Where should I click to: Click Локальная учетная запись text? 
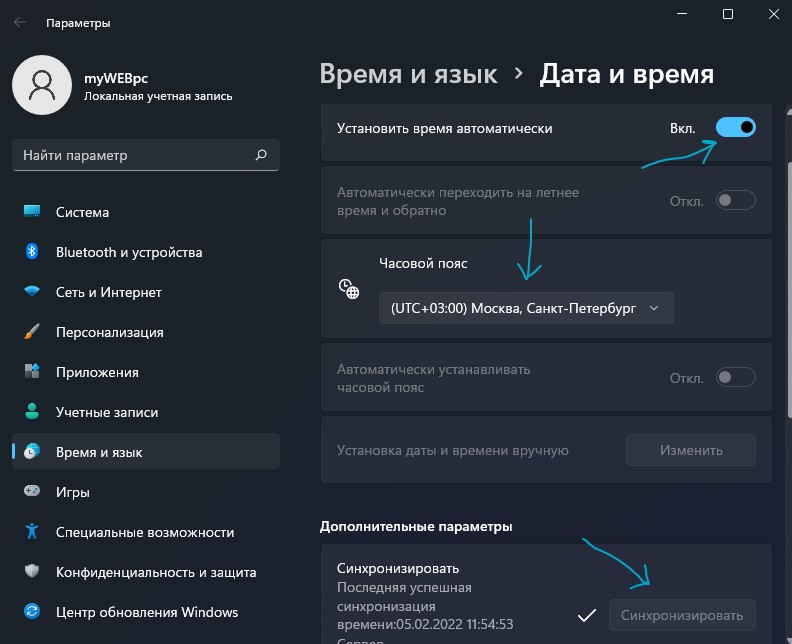click(x=158, y=96)
